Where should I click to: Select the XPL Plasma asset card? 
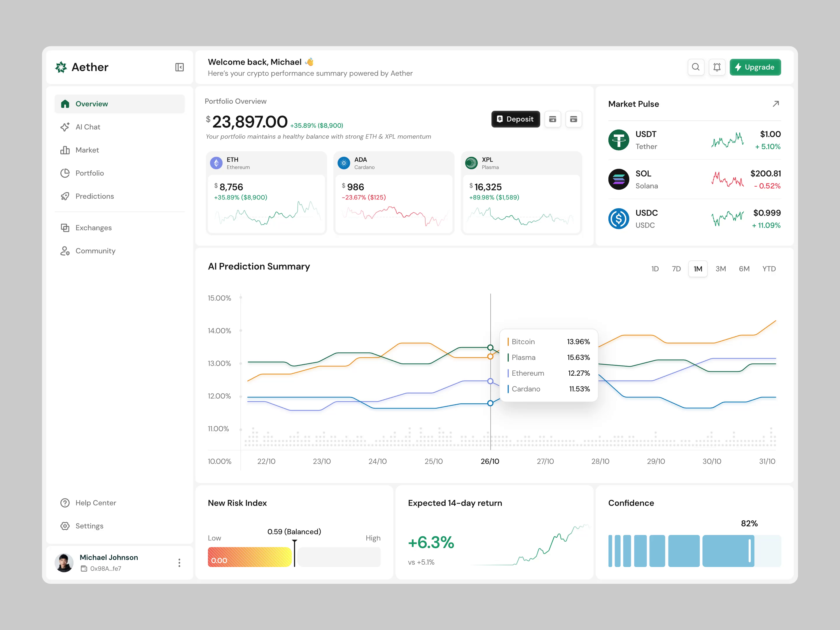[x=521, y=193]
